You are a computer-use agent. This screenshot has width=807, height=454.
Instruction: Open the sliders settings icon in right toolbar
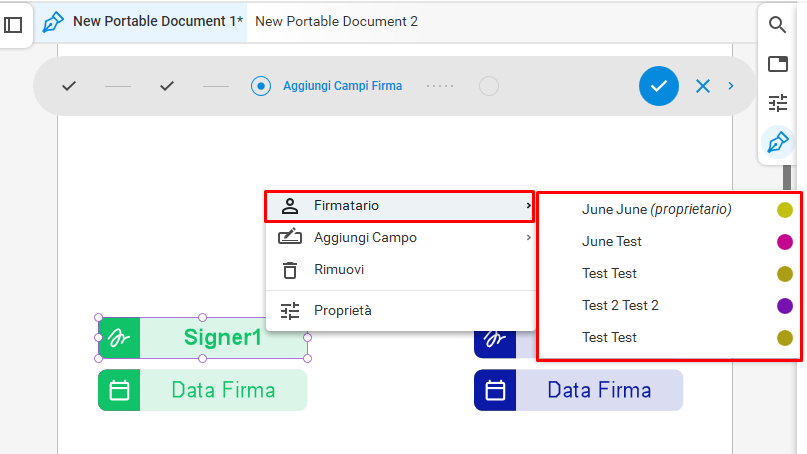tap(778, 103)
